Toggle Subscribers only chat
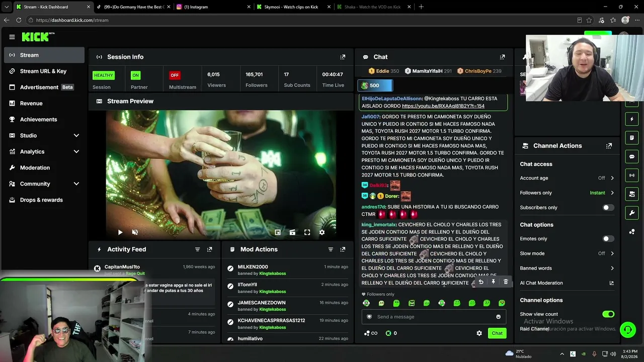This screenshot has width=644, height=362. [608, 208]
